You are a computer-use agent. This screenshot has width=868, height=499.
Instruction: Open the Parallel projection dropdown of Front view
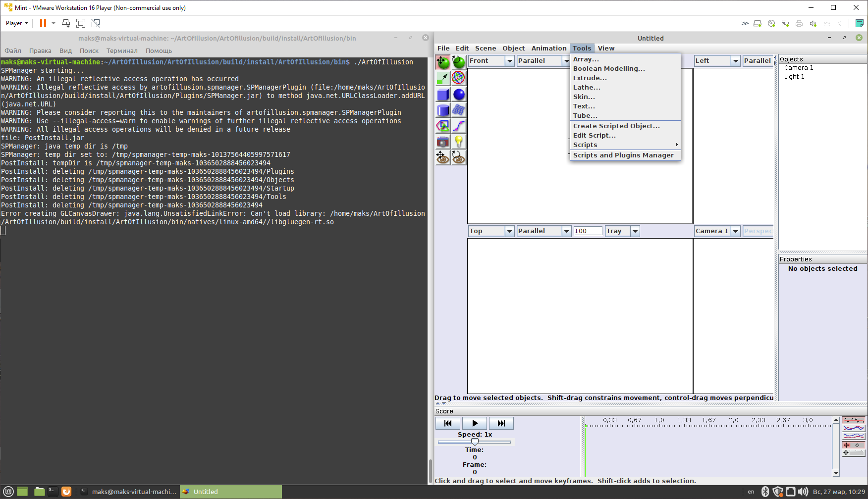tap(566, 61)
